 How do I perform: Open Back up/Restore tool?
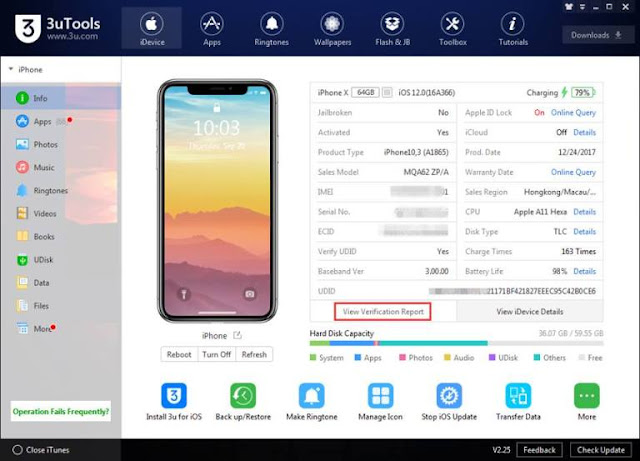(x=243, y=395)
